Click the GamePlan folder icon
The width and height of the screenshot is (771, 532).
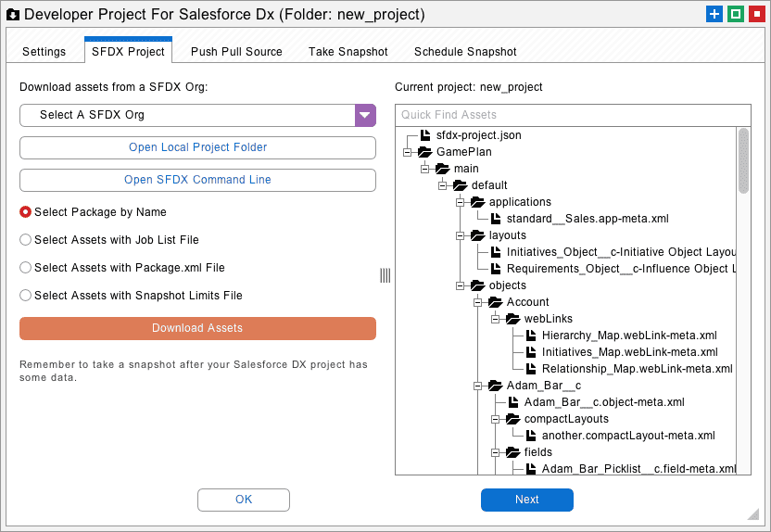point(424,152)
